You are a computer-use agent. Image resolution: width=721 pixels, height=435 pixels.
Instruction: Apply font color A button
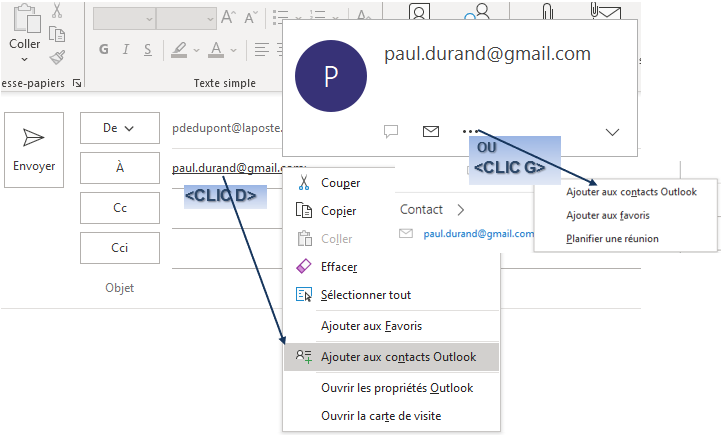coord(216,50)
